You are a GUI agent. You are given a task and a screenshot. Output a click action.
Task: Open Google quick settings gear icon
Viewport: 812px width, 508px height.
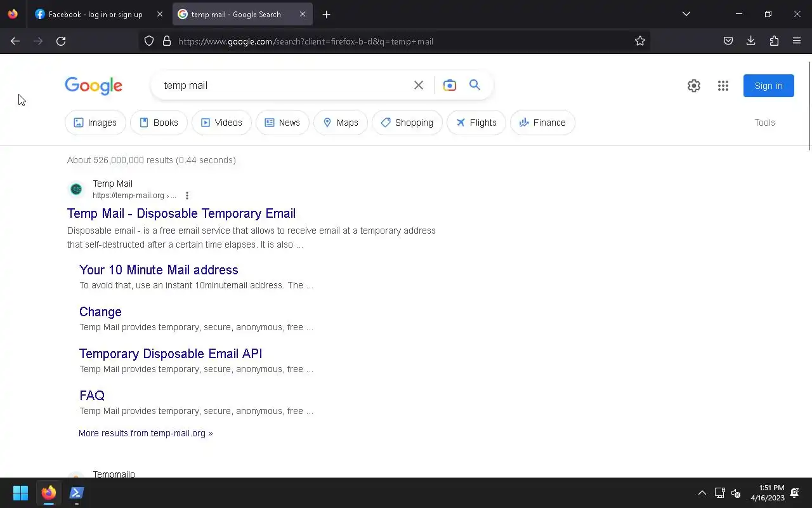pos(694,86)
